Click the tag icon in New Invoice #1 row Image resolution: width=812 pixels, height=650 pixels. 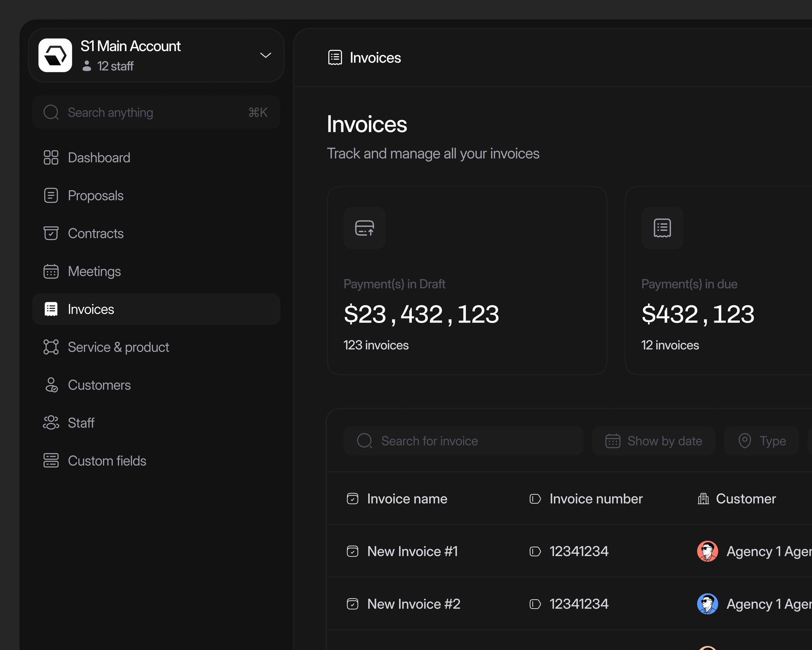(535, 551)
